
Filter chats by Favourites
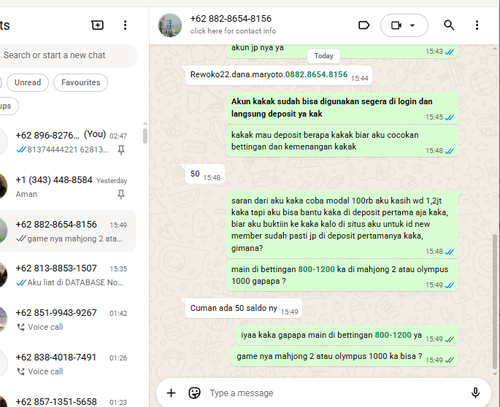81,82
